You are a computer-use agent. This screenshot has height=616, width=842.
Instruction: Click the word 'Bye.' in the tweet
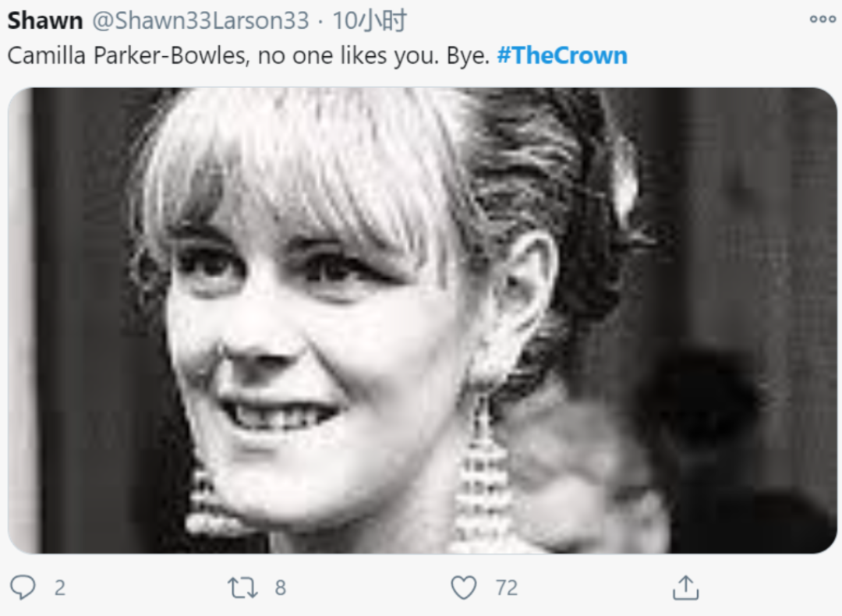[x=469, y=56]
